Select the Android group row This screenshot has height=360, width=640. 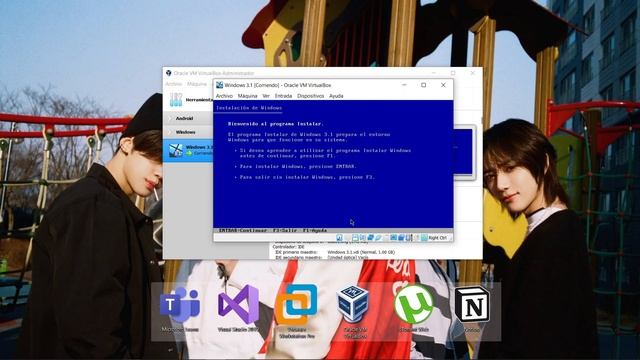coord(188,118)
